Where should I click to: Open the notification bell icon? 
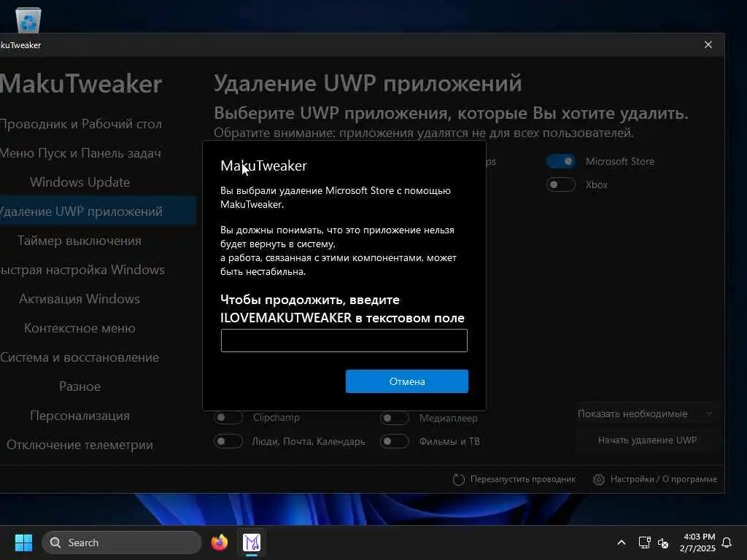pos(727,542)
